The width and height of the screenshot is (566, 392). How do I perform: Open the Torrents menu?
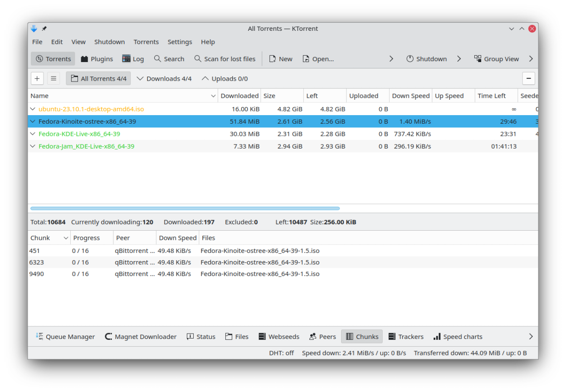click(146, 42)
